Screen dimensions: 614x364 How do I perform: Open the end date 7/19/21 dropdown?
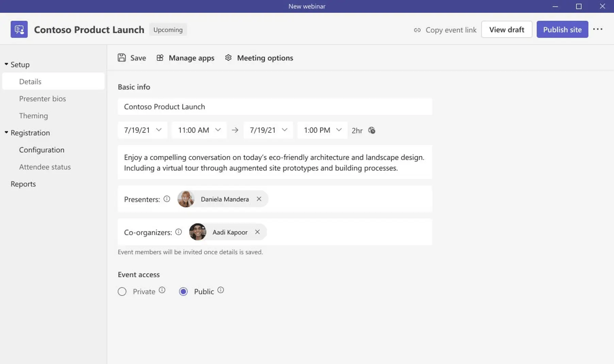[268, 130]
